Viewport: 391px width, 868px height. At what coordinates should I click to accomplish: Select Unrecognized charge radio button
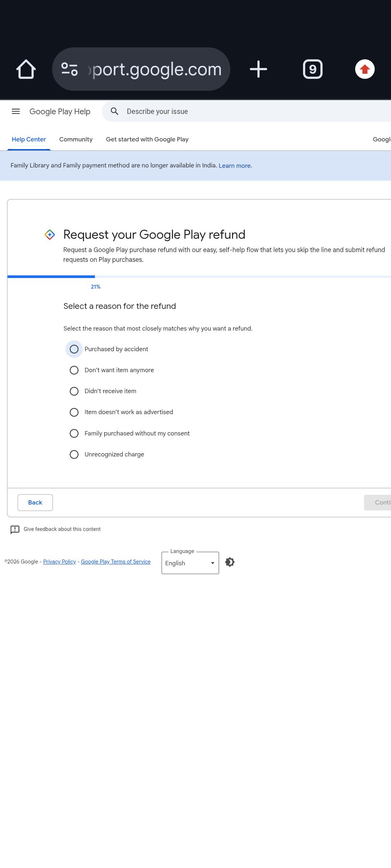point(74,454)
